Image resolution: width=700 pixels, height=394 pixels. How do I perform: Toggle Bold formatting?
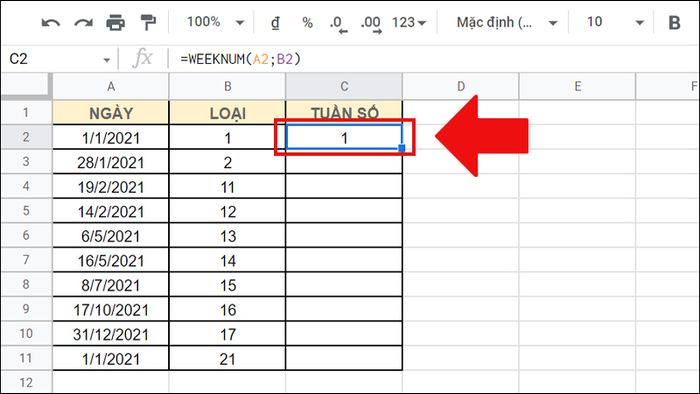(674, 22)
